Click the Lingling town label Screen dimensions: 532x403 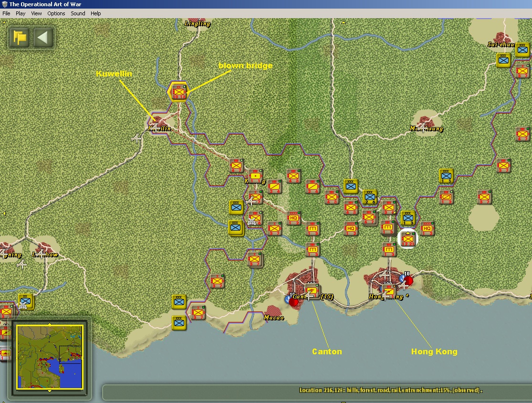pos(198,23)
